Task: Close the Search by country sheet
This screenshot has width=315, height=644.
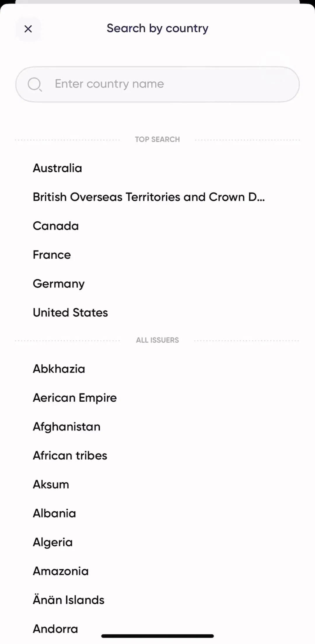Action: point(28,29)
